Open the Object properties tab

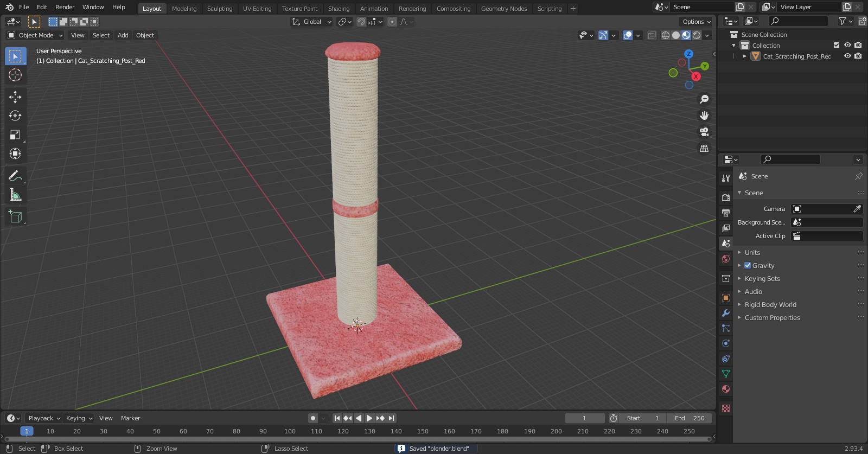(x=726, y=298)
